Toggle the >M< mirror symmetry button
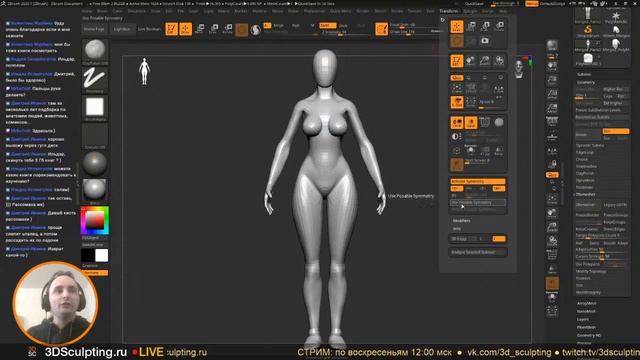Viewport: 640px width, 360px height. pyautogui.click(x=499, y=189)
